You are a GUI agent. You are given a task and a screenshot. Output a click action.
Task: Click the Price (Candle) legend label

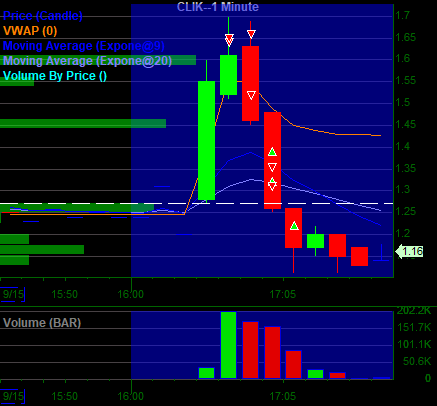pyautogui.click(x=43, y=16)
